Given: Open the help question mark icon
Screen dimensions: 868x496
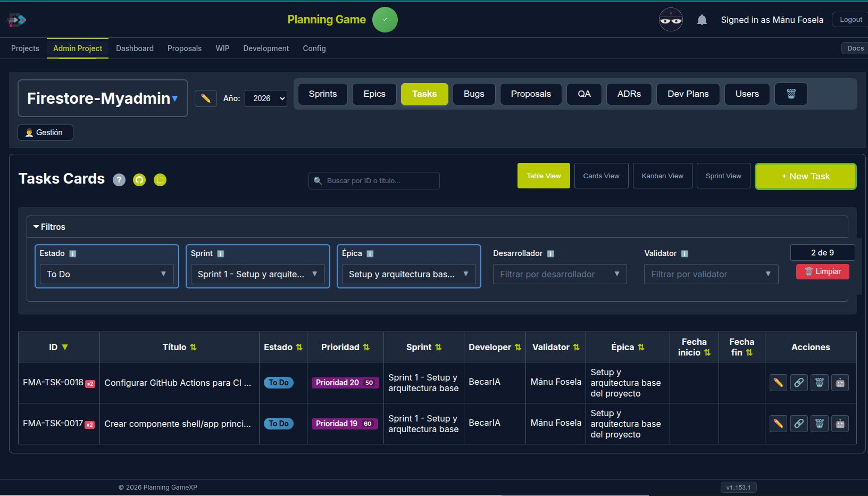Looking at the screenshot, I should (x=119, y=180).
